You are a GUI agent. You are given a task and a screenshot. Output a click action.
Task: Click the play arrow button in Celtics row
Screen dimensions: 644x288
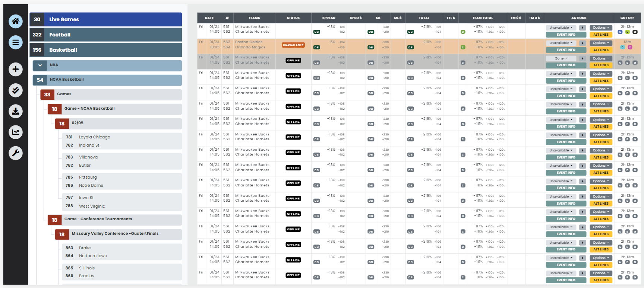click(x=583, y=43)
